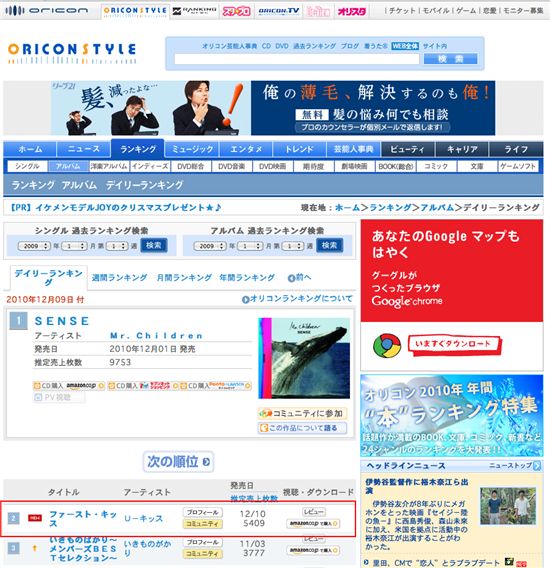
Task: Open ビューティ main navigation tab
Action: tap(408, 149)
